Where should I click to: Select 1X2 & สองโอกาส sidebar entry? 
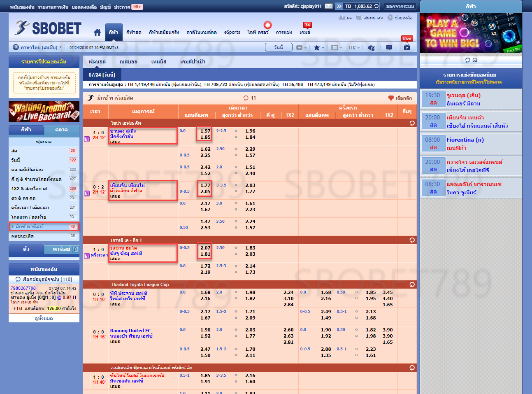[44, 189]
